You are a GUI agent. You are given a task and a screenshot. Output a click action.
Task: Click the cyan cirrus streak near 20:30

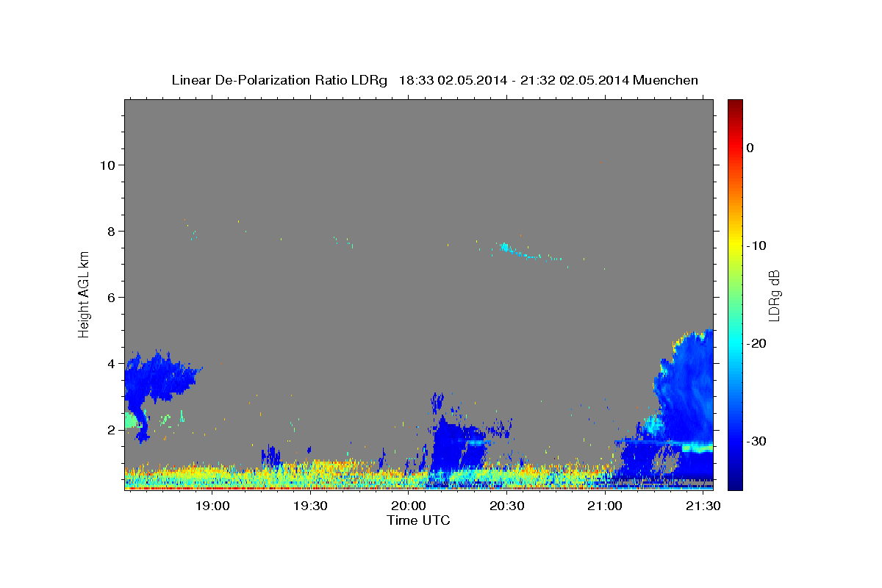(523, 252)
